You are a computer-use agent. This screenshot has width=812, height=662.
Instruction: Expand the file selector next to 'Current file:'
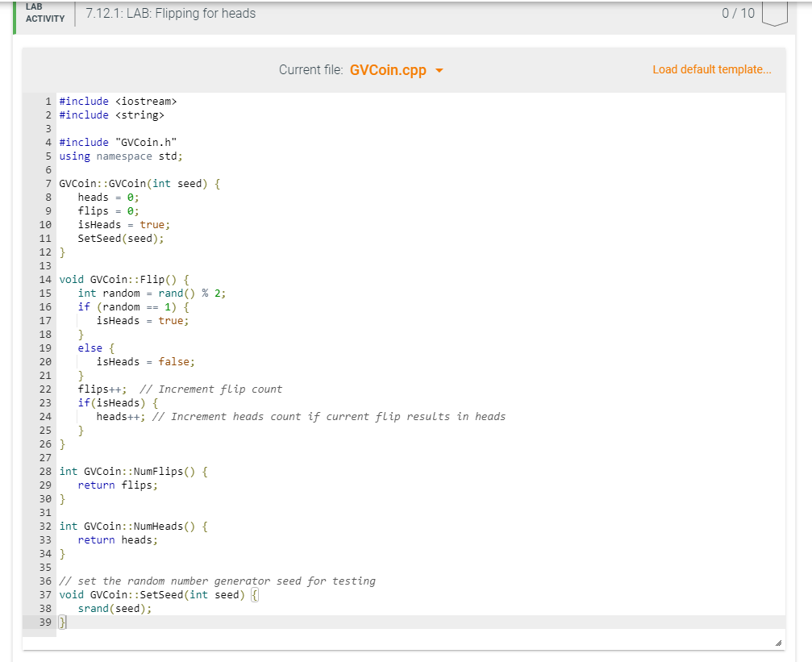(439, 70)
